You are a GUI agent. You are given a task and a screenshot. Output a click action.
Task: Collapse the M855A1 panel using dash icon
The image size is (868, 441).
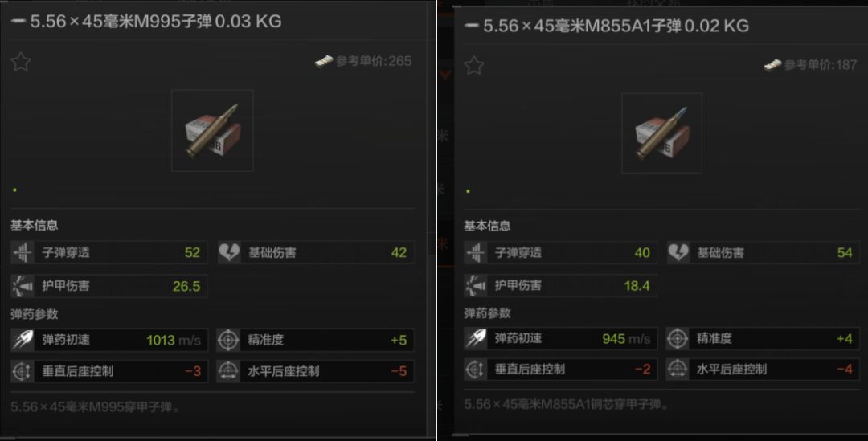pos(471,26)
